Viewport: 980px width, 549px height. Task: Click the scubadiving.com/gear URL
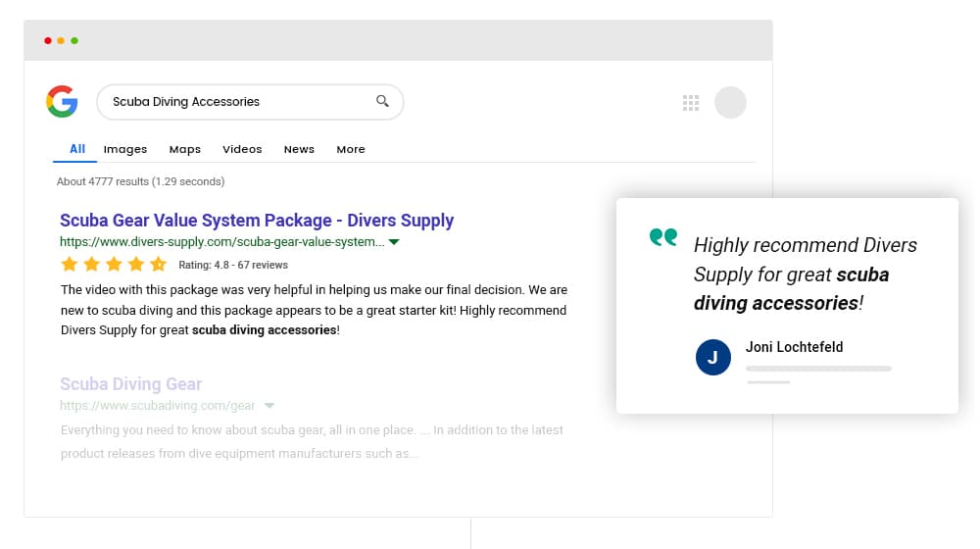[x=158, y=406]
